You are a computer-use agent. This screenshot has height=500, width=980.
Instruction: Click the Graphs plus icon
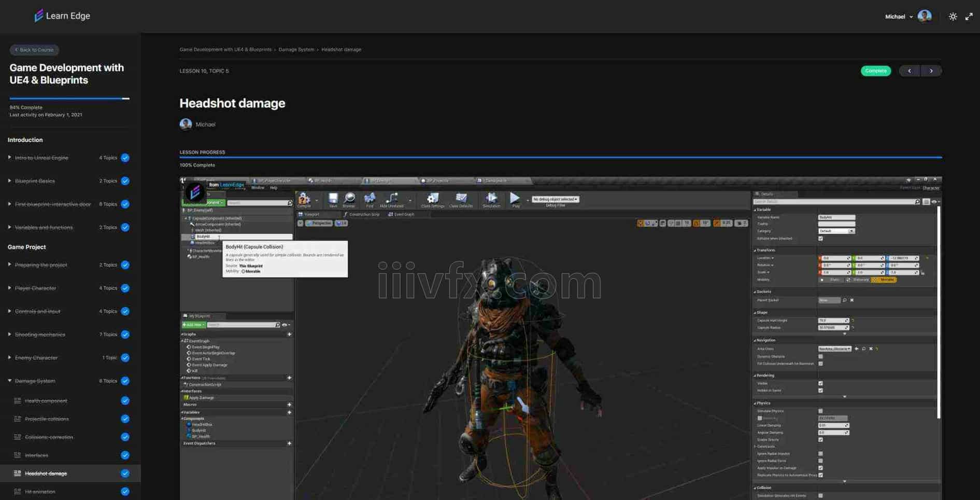coord(289,335)
